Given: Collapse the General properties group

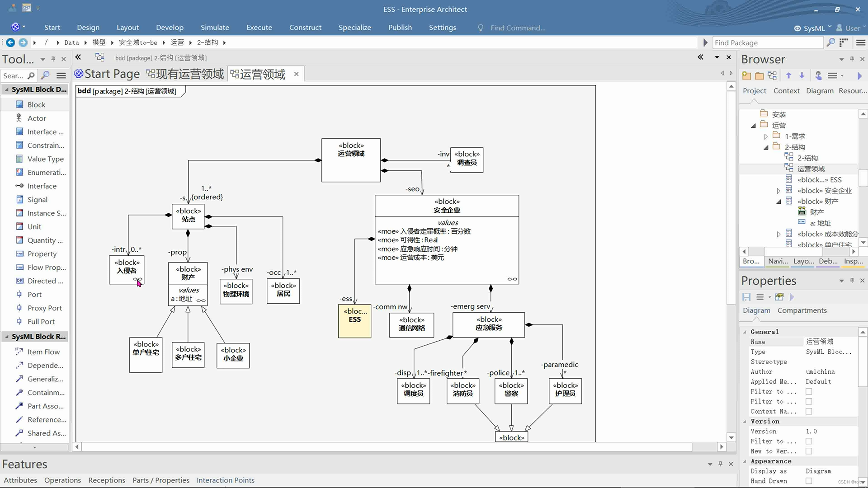Looking at the screenshot, I should pos(745,332).
